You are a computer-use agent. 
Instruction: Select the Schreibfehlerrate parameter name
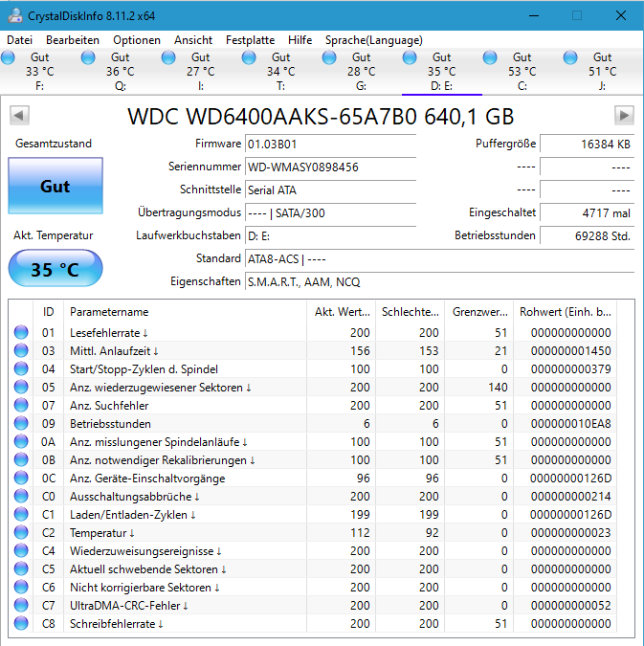pyautogui.click(x=117, y=624)
